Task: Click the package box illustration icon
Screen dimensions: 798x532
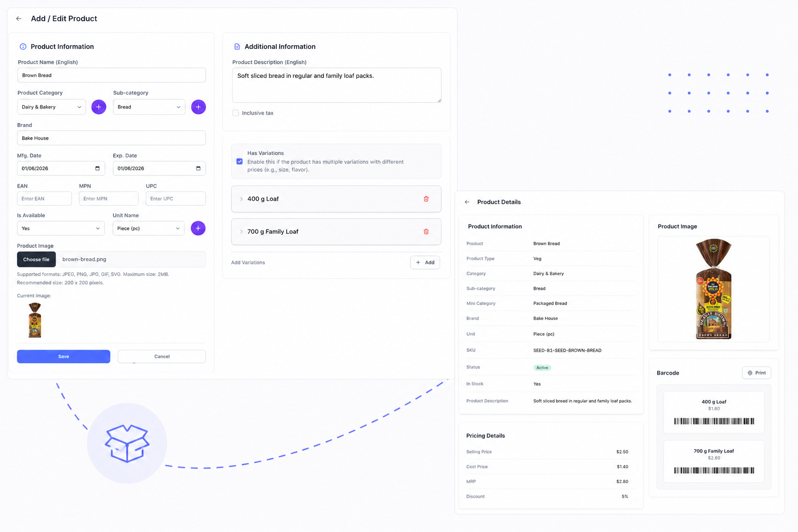Action: pos(127,443)
